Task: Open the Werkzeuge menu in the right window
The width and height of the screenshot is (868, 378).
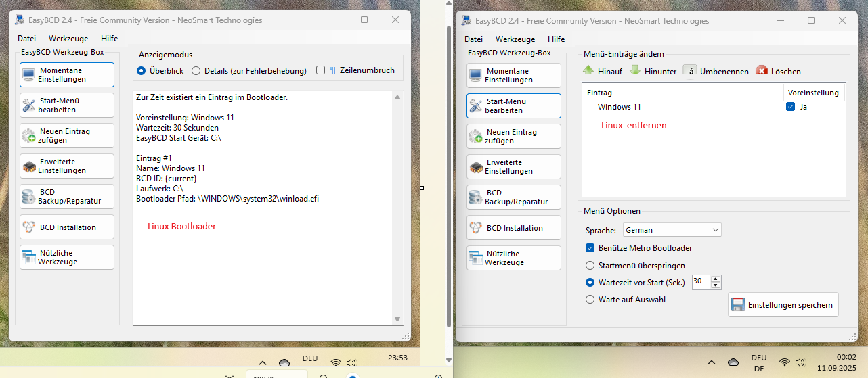Action: [x=515, y=39]
